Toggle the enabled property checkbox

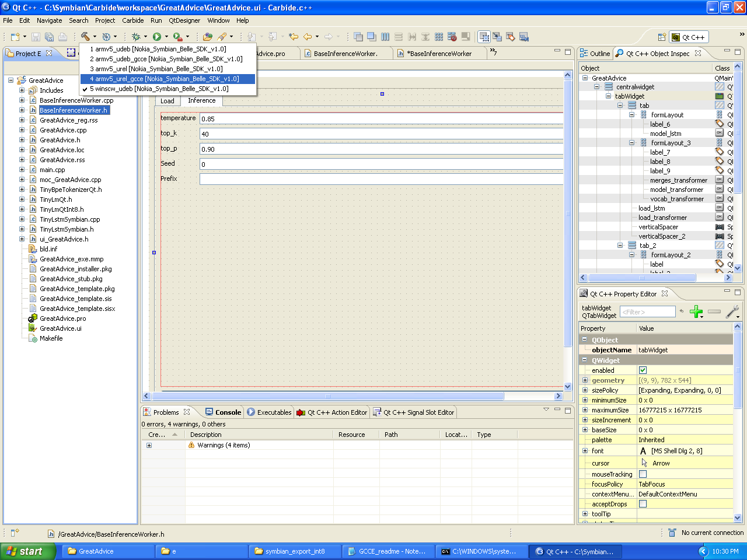(x=643, y=370)
